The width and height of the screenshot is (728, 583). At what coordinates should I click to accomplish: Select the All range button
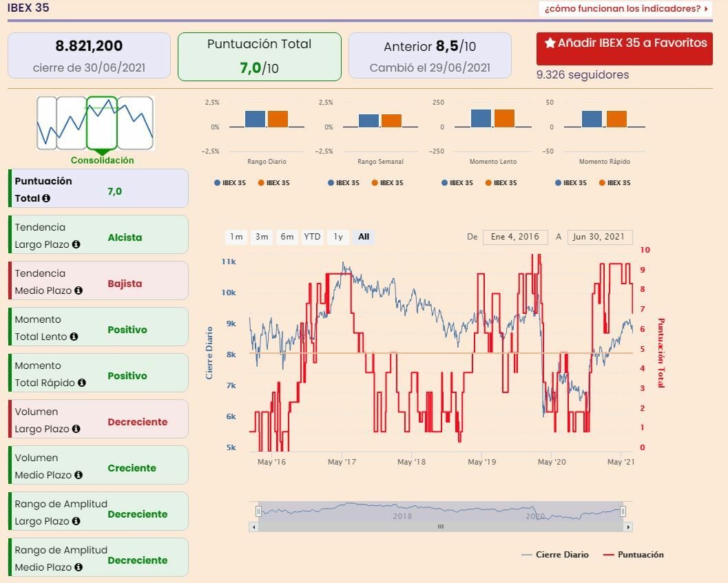pyautogui.click(x=364, y=237)
